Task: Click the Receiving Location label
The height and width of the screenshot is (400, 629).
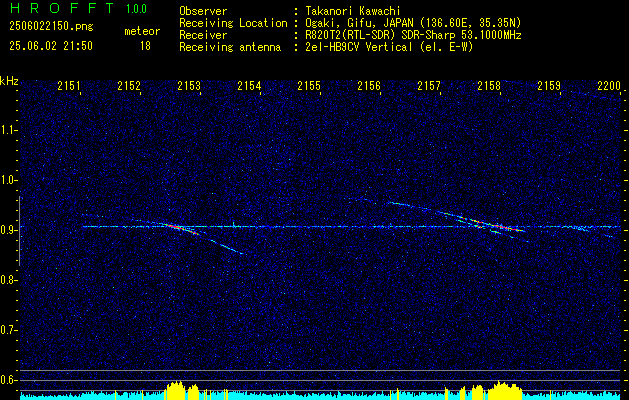Action: point(233,23)
